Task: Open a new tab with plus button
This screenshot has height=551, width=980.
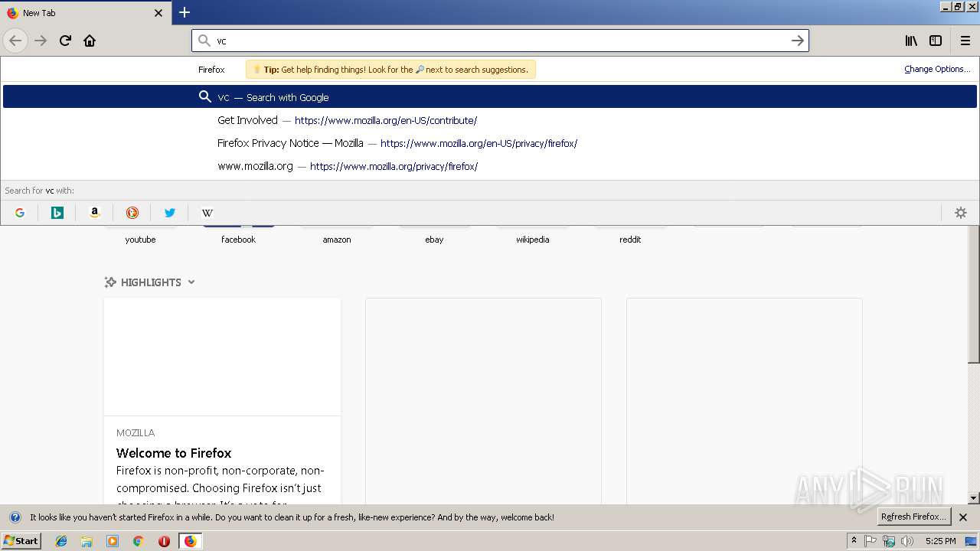Action: (185, 12)
